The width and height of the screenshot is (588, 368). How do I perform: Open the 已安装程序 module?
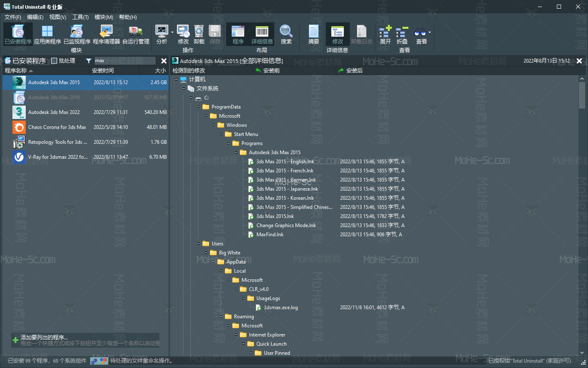click(x=18, y=34)
